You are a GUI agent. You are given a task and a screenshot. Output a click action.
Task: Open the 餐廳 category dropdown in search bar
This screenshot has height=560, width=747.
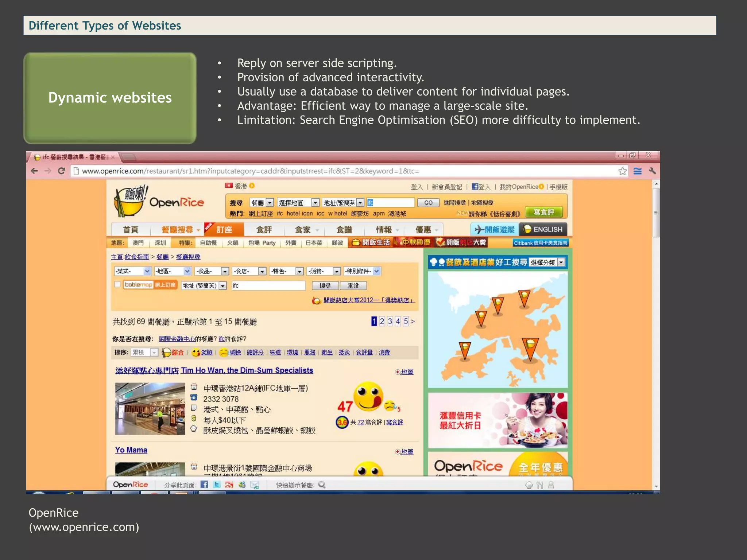coord(262,202)
